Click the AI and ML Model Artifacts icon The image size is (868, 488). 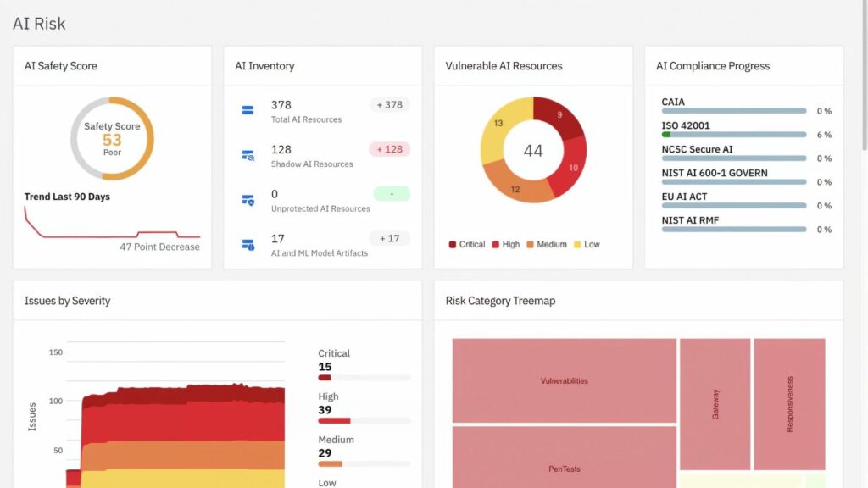tap(248, 245)
